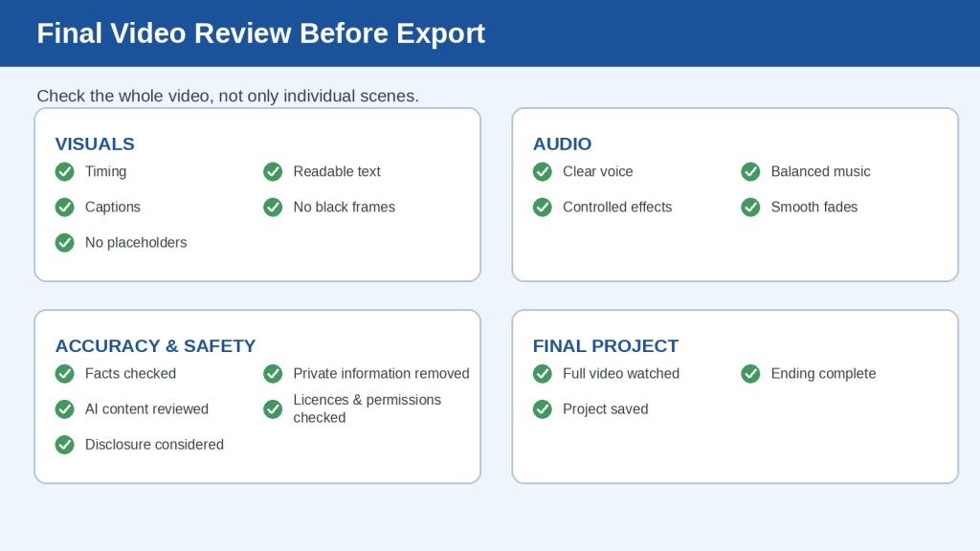The image size is (980, 551).
Task: Click the Project saved check icon
Action: [x=543, y=409]
